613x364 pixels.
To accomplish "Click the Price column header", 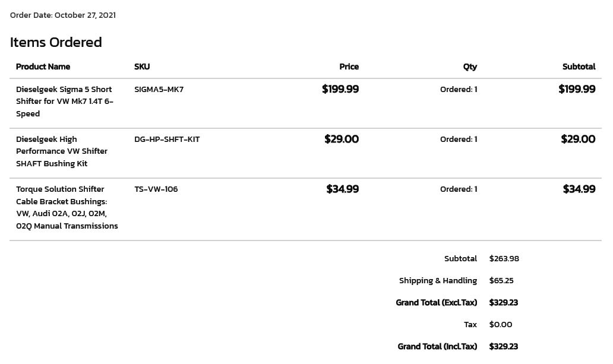I will click(349, 67).
